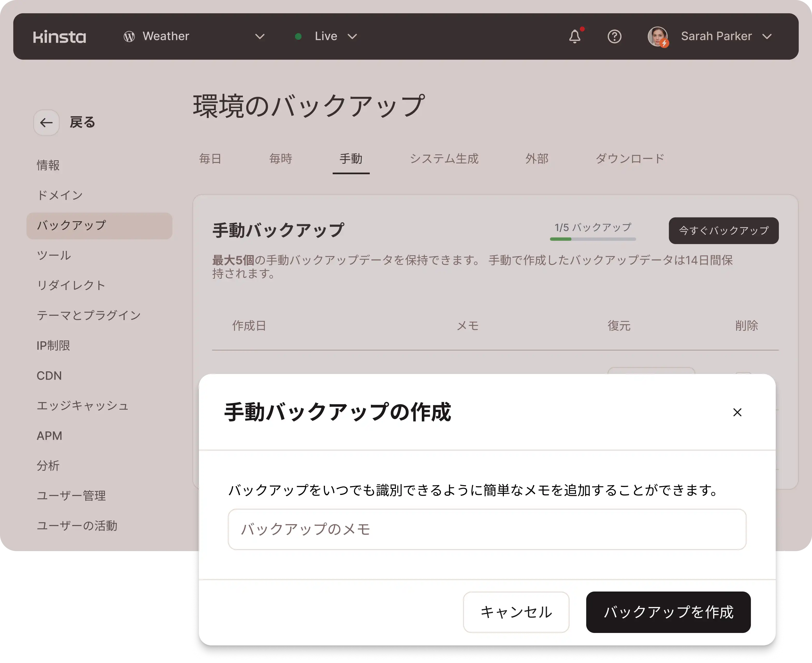812x663 pixels.
Task: Expand the Sarah Parker account menu
Action: (x=767, y=37)
